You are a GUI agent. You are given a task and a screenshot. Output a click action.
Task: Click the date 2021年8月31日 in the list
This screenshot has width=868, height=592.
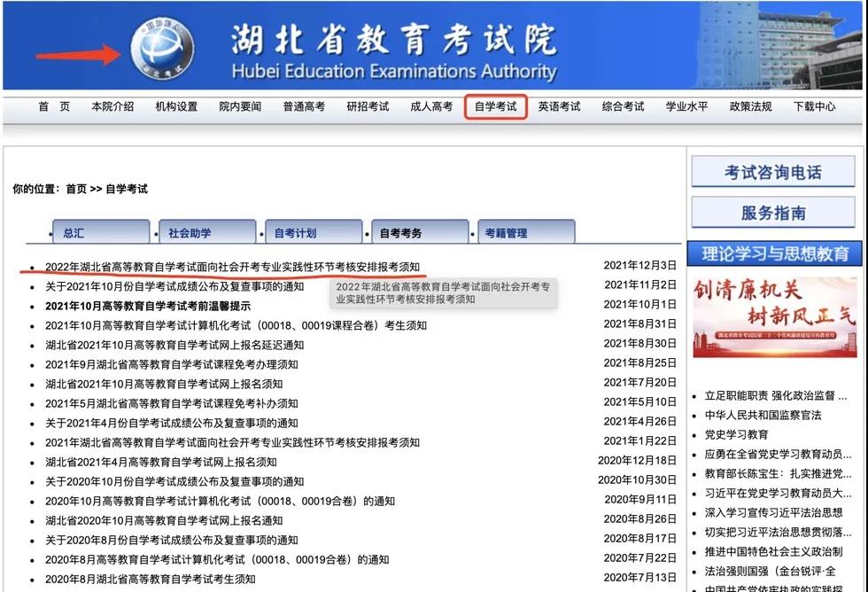pyautogui.click(x=639, y=323)
